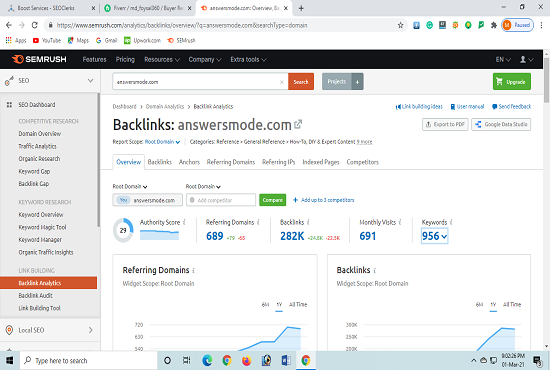Open Windows Start menu
This screenshot has height=370, width=550.
(x=10, y=360)
